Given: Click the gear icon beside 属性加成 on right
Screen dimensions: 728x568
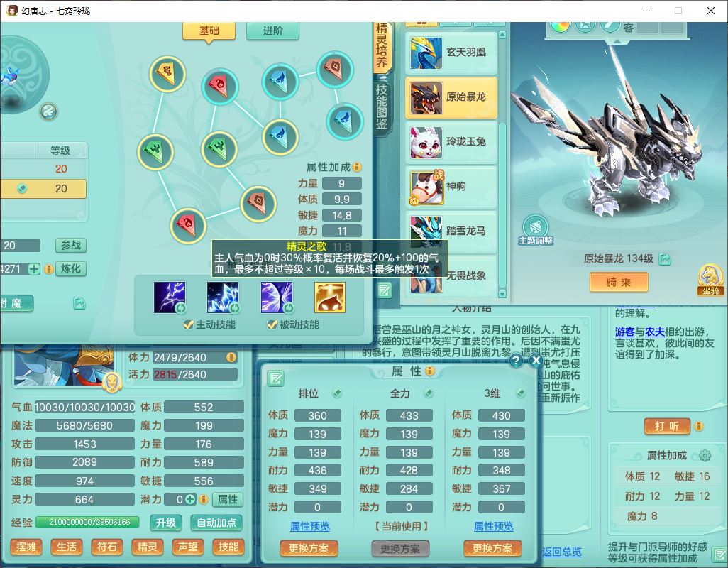Looking at the screenshot, I should (705, 455).
